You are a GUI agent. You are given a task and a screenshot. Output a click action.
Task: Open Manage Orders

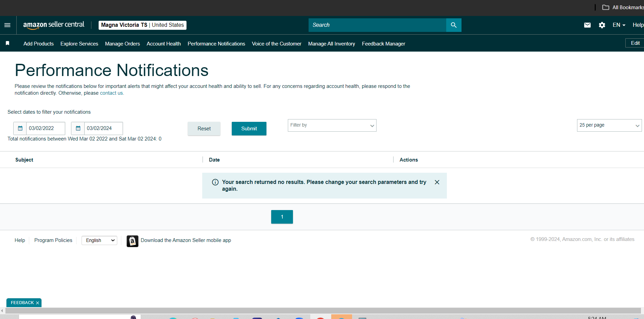click(122, 44)
